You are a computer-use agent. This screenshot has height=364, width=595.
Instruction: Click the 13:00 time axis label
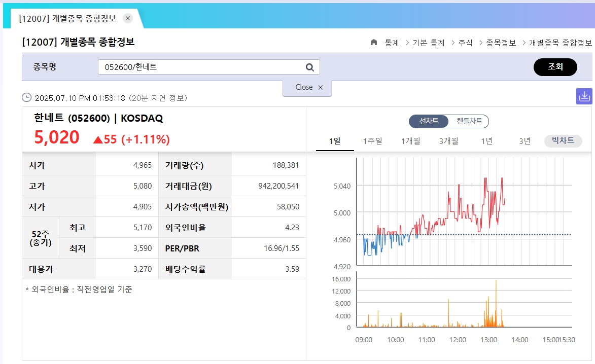point(489,340)
